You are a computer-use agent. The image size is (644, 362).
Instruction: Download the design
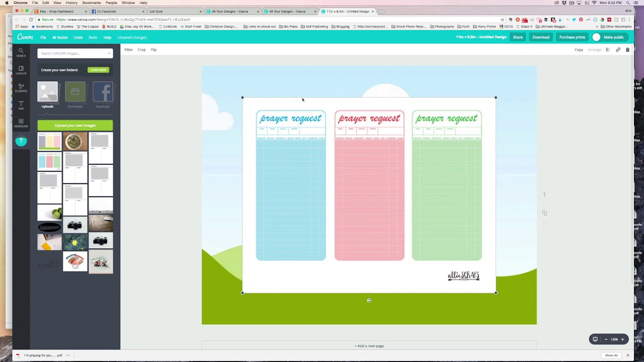click(541, 37)
